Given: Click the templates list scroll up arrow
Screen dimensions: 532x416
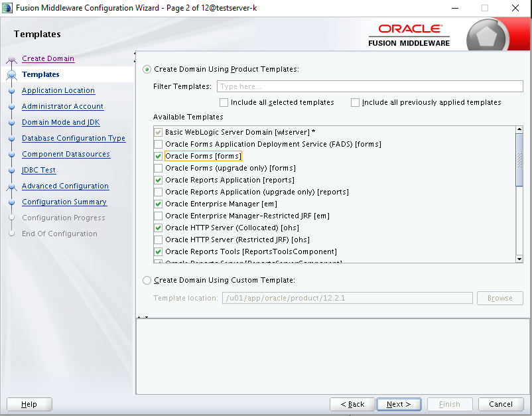Looking at the screenshot, I should click(519, 129).
